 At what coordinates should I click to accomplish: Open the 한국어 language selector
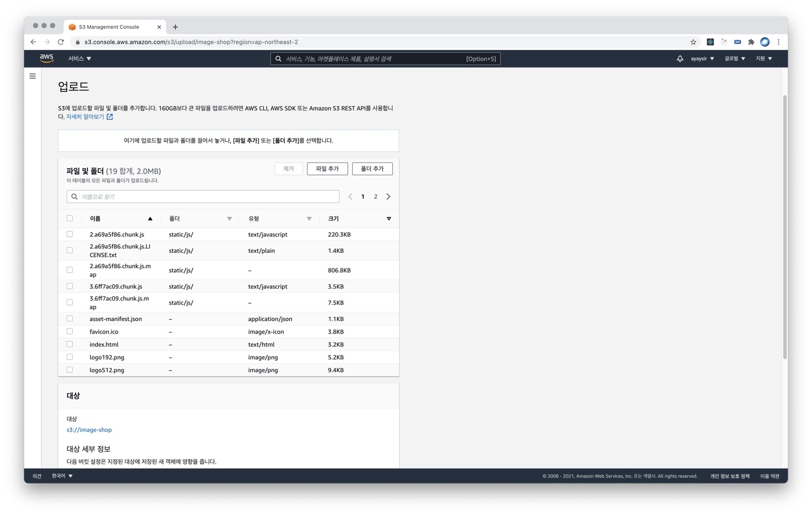point(62,476)
